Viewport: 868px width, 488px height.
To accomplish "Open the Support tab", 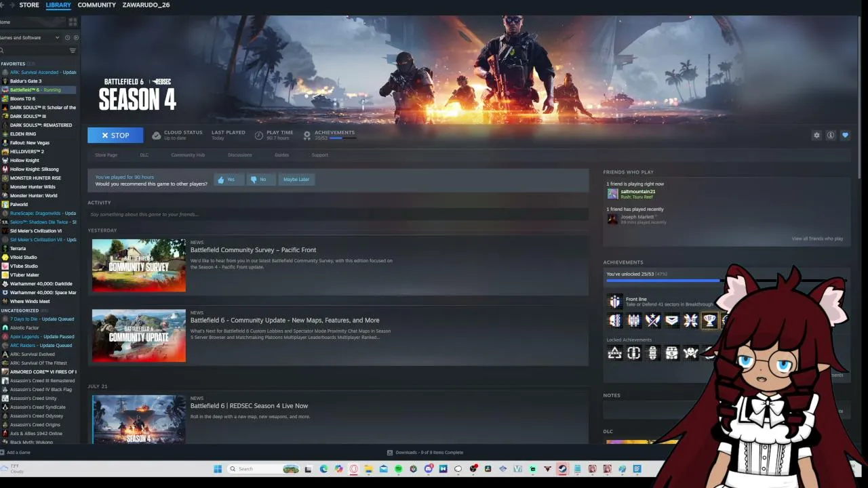I will (x=319, y=155).
